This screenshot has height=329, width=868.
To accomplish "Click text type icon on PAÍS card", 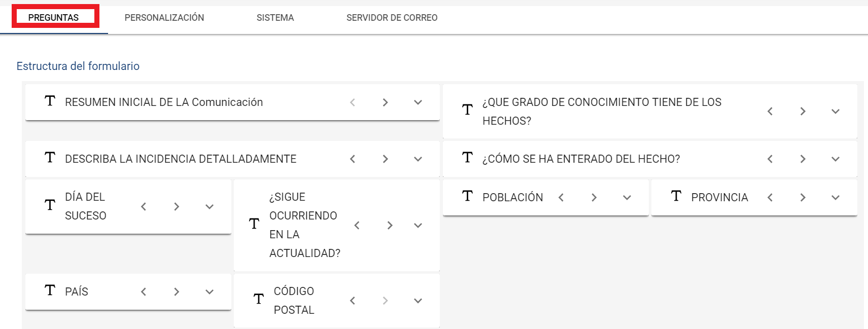I will pos(50,290).
